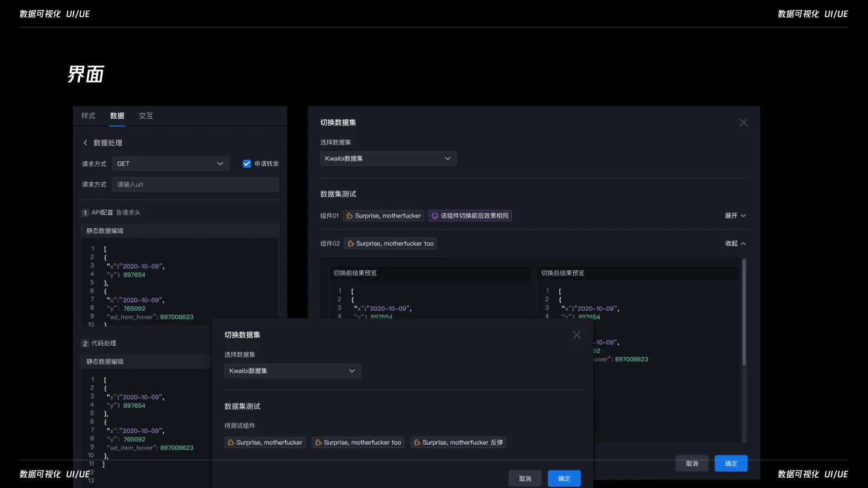Click 静态数据编辑 header under 代码处理

click(146, 361)
